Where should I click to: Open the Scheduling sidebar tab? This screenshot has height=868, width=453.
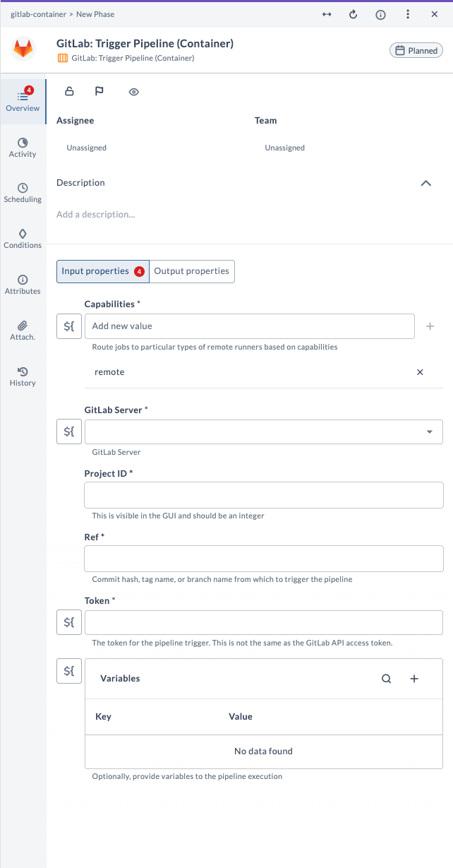(23, 193)
